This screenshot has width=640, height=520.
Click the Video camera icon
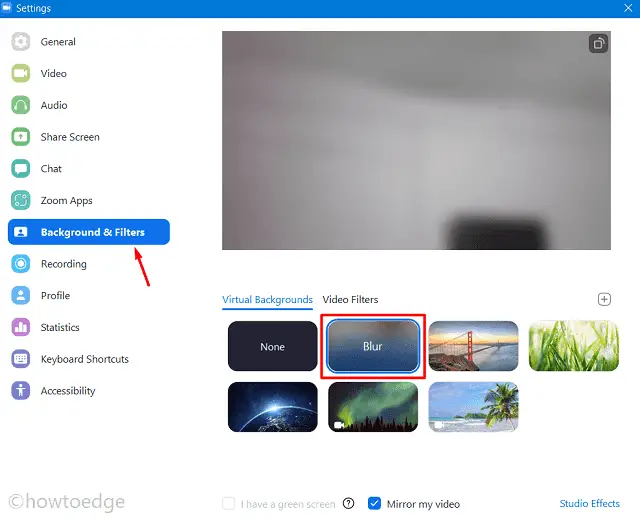20,73
